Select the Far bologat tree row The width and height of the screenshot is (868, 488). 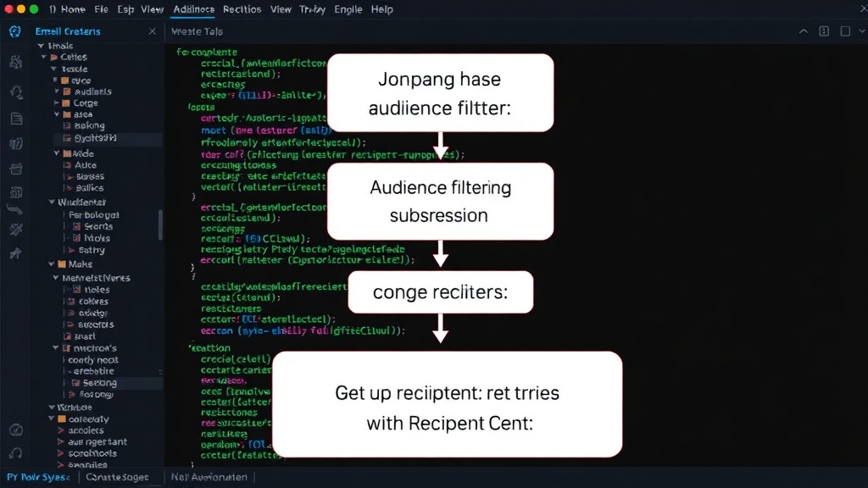click(94, 214)
